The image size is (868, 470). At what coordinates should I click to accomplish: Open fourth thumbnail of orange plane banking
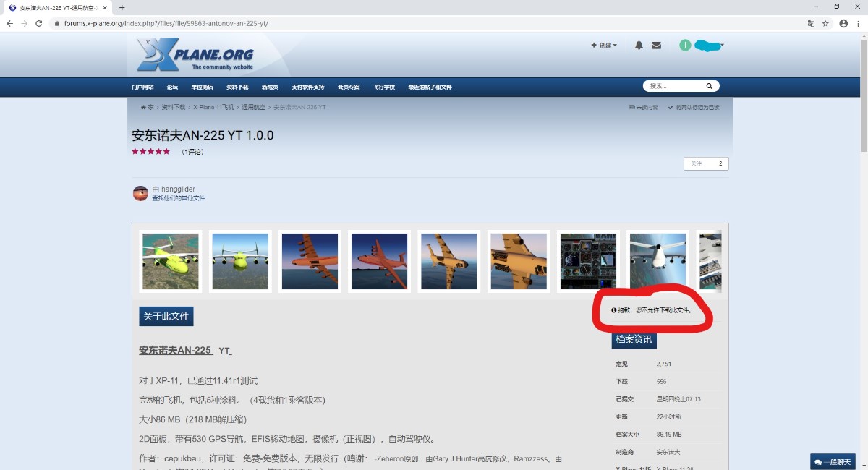coord(379,261)
